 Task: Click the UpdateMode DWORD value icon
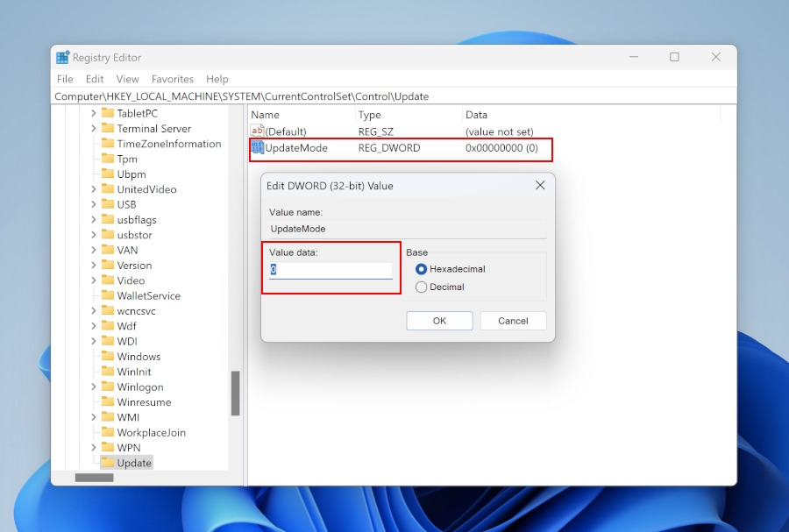coord(258,148)
